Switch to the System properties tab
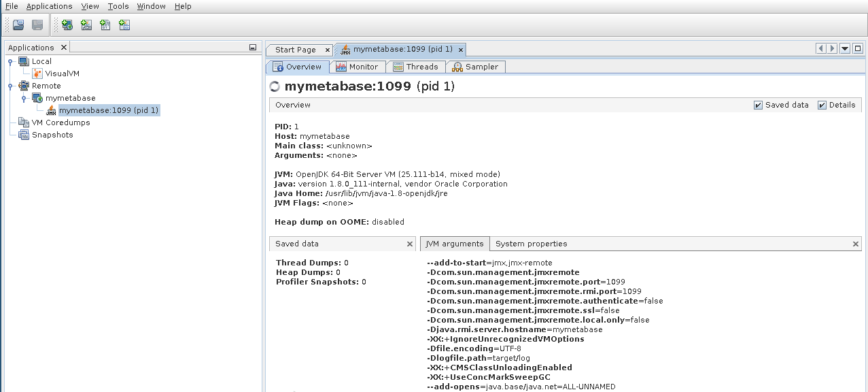Screen dimensions: 868x392 click(531, 244)
